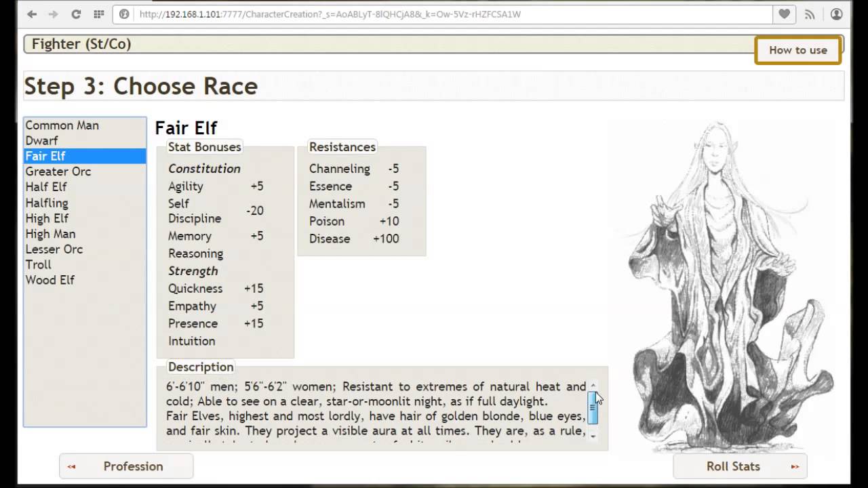868x488 pixels.
Task: Choose Wood Elf race
Action: pos(85,280)
